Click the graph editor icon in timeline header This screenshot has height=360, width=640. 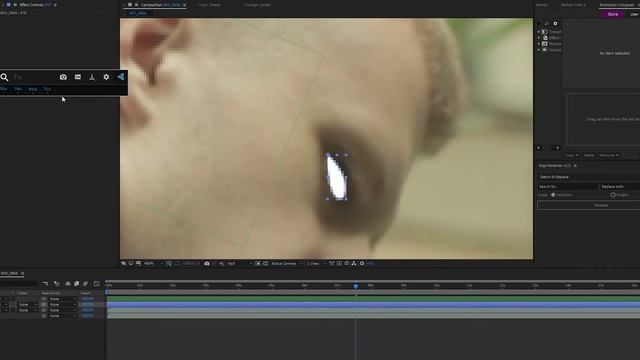(97, 284)
